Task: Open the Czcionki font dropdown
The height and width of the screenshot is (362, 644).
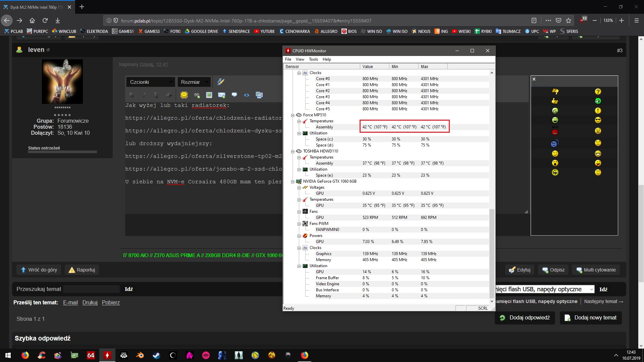Action: point(150,82)
